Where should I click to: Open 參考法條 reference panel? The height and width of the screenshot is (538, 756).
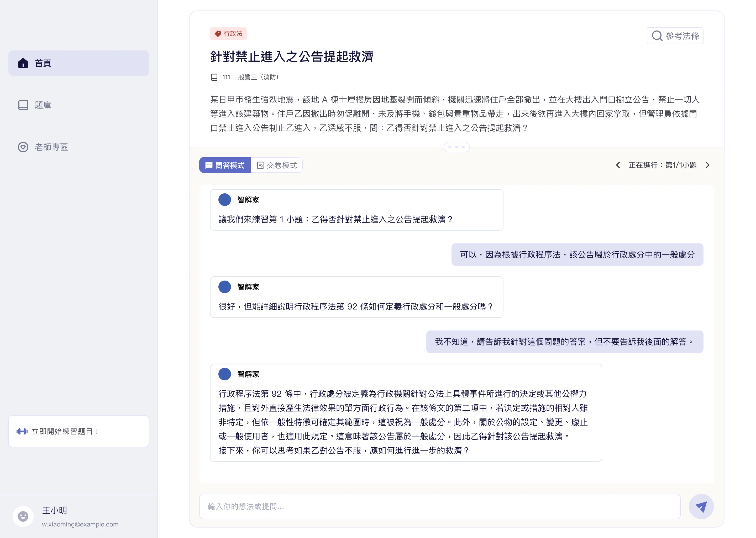pyautogui.click(x=675, y=35)
